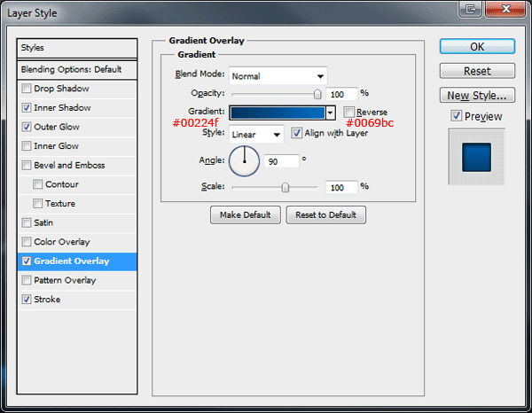Uncheck the Gradient Overlay checkbox
Viewport: 532px width, 413px height.
pos(27,261)
